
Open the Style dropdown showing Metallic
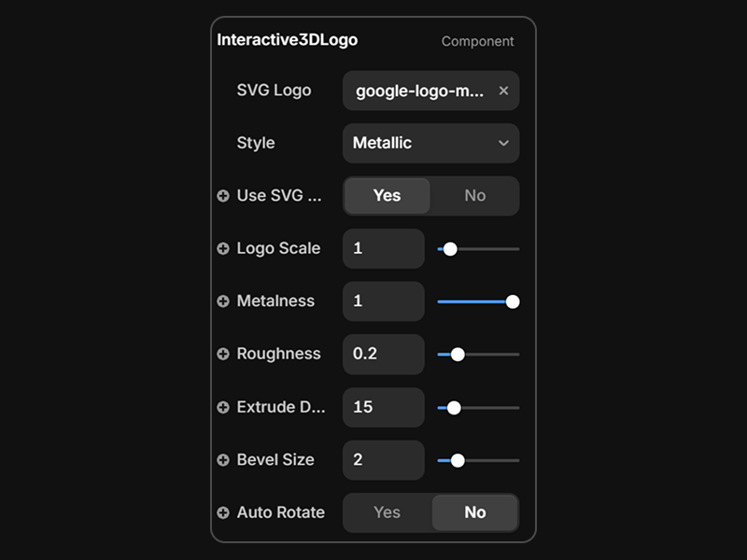(x=430, y=144)
